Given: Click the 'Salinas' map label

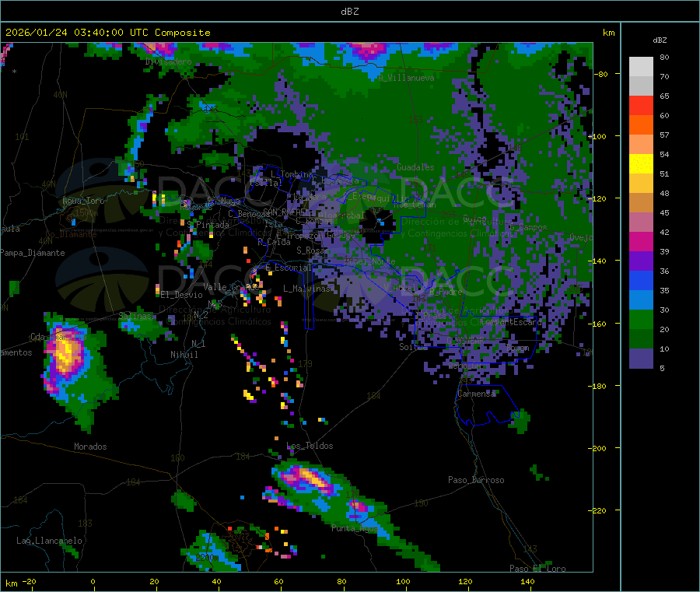Looking at the screenshot, I should [x=135, y=316].
